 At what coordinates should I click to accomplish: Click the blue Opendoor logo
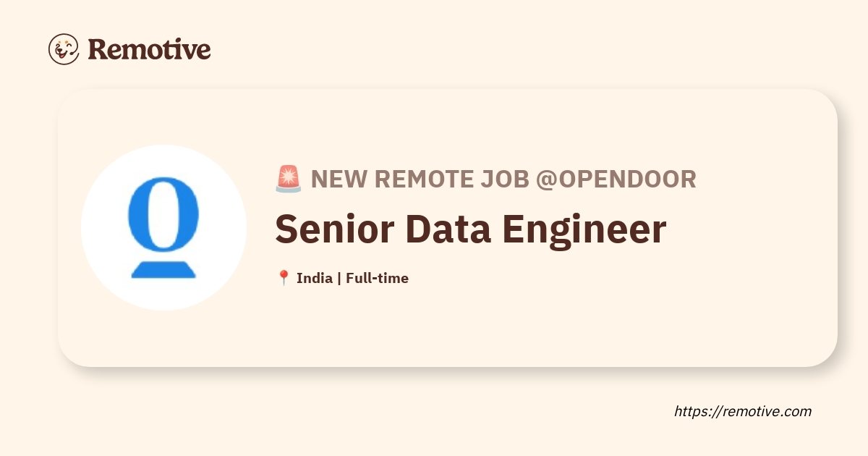click(163, 227)
